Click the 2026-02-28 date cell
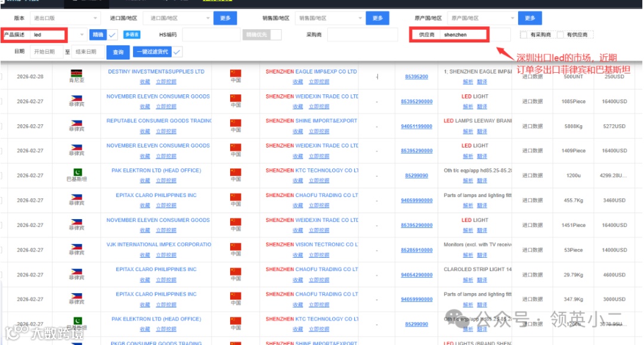 tap(30, 77)
